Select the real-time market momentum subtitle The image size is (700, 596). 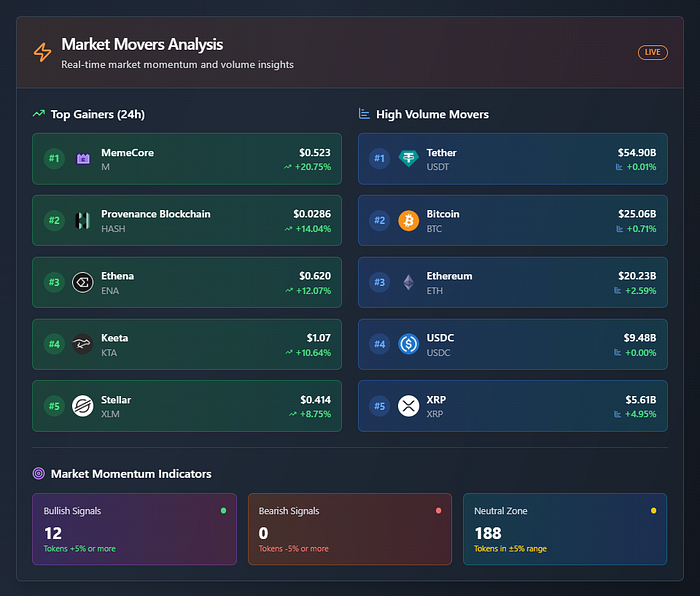[x=177, y=65]
